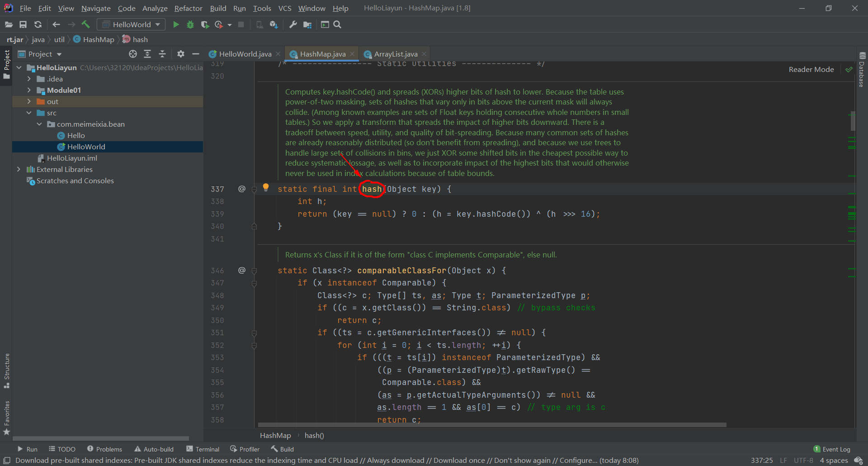Open the Refactor menu

tap(188, 8)
